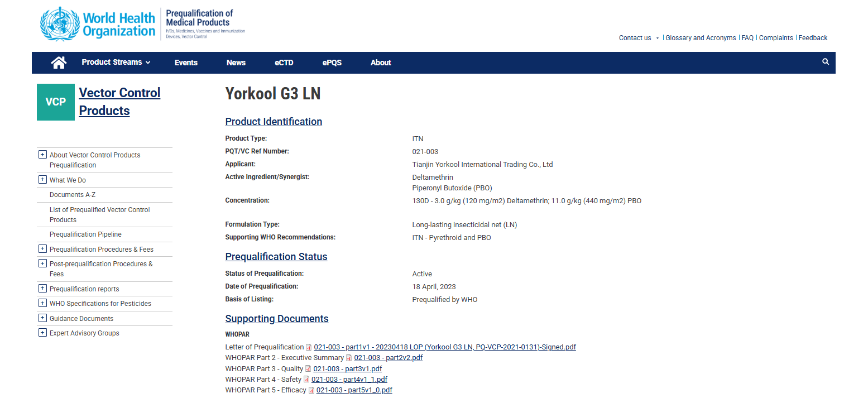868x398 pixels.
Task: Open the ePQS menu item
Action: click(332, 63)
